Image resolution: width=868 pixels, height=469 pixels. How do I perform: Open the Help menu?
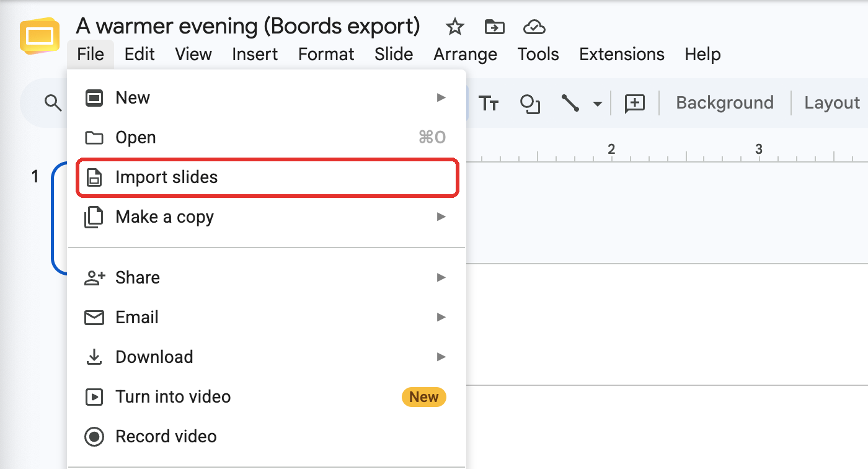tap(703, 54)
